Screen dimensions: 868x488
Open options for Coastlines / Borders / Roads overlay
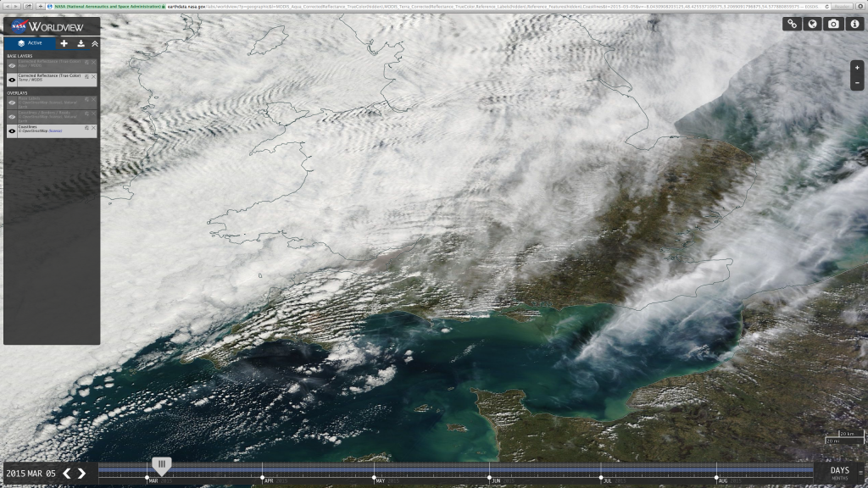87,114
